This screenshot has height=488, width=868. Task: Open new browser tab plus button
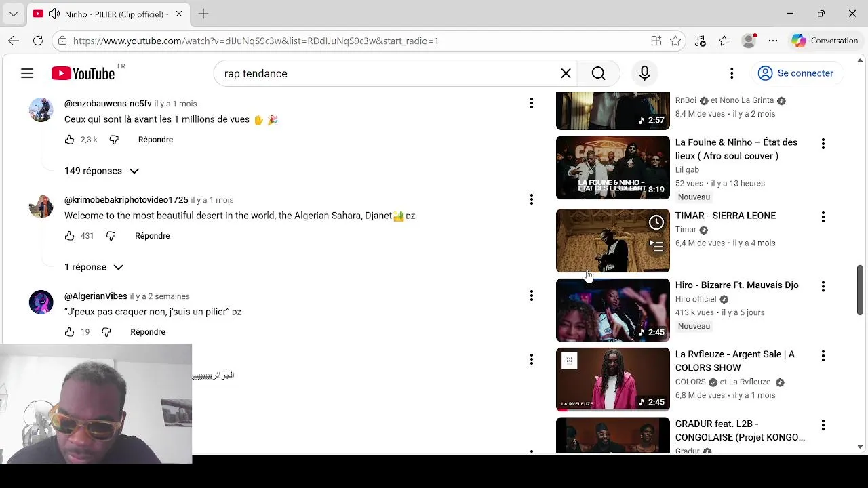click(x=203, y=14)
